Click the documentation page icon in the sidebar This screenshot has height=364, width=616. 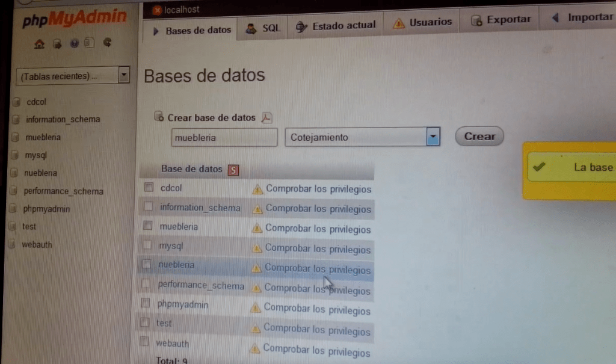coord(90,42)
